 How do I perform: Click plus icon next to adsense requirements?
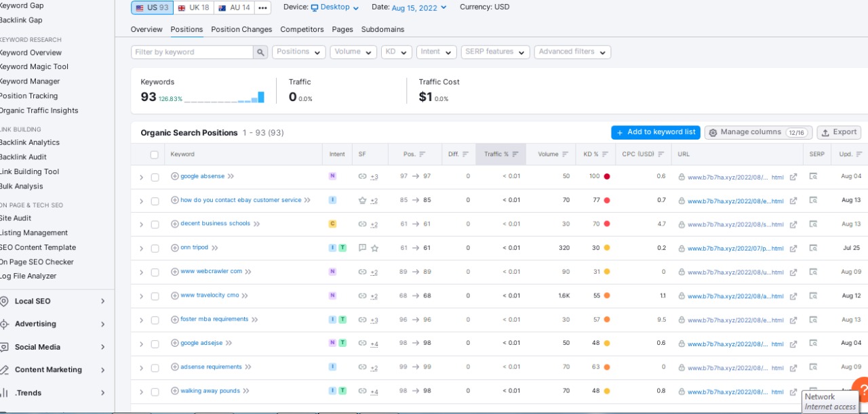coord(174,367)
